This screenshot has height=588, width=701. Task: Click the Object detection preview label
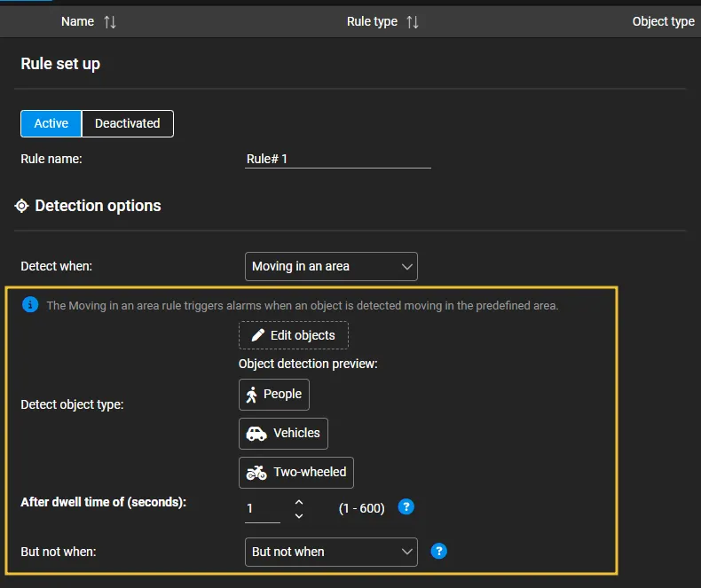point(308,364)
